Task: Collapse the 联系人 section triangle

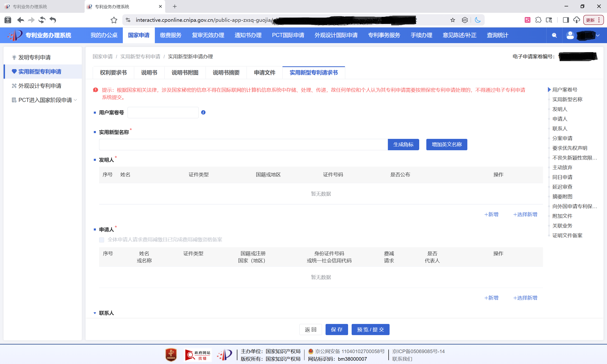Action: [95, 313]
